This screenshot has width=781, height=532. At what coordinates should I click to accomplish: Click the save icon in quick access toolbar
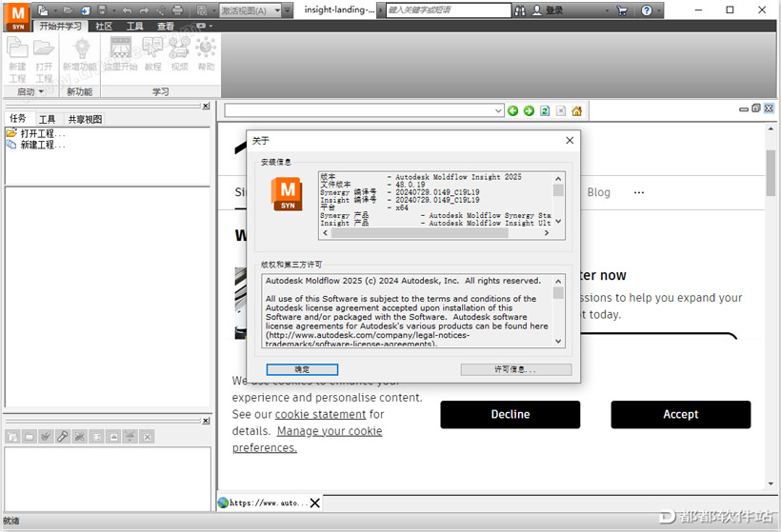(x=102, y=10)
